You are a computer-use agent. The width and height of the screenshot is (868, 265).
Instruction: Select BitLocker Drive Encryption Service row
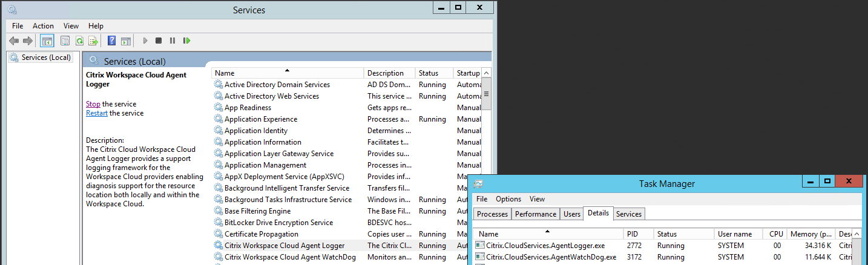coord(340,223)
